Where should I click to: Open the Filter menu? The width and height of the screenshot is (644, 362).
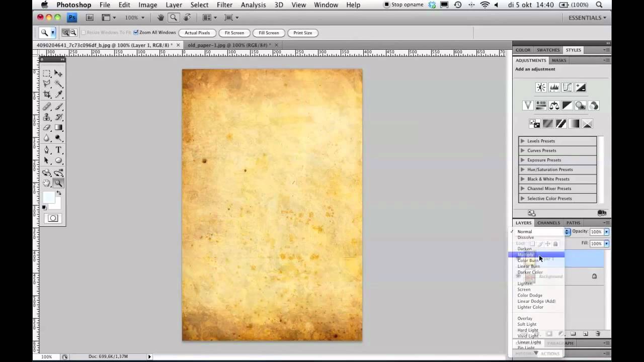(224, 5)
